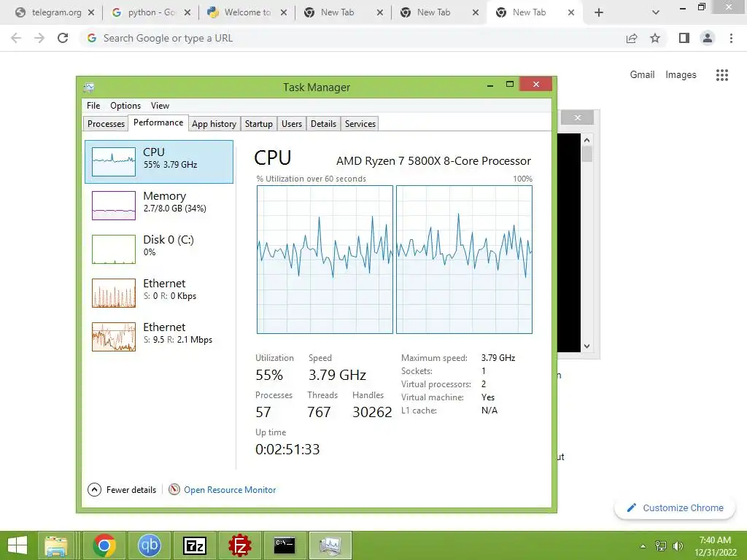Close the Welcome to Python tab

[284, 12]
